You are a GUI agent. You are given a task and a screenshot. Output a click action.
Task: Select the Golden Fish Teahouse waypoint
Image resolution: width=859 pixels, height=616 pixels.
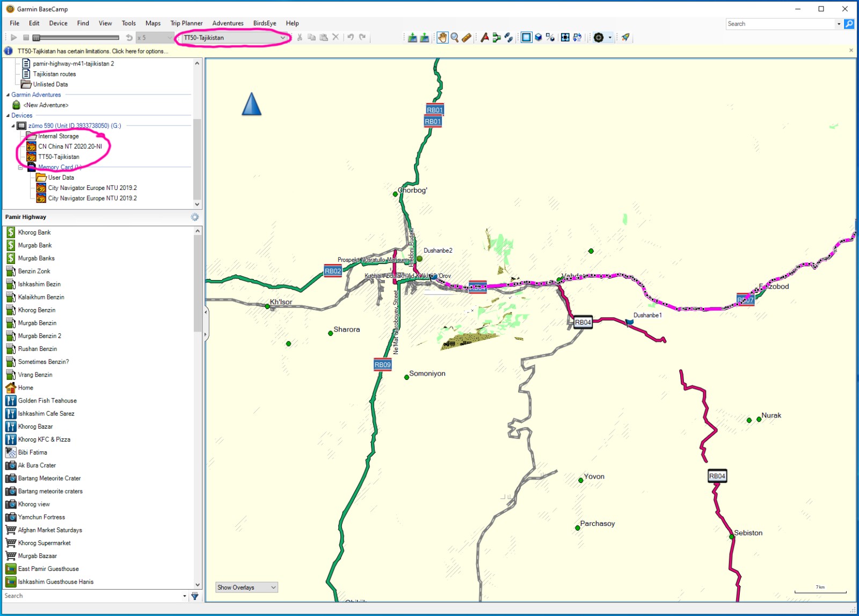coord(47,401)
